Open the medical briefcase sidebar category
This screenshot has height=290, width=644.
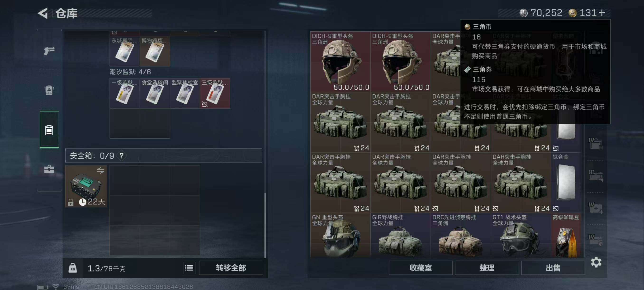49,169
